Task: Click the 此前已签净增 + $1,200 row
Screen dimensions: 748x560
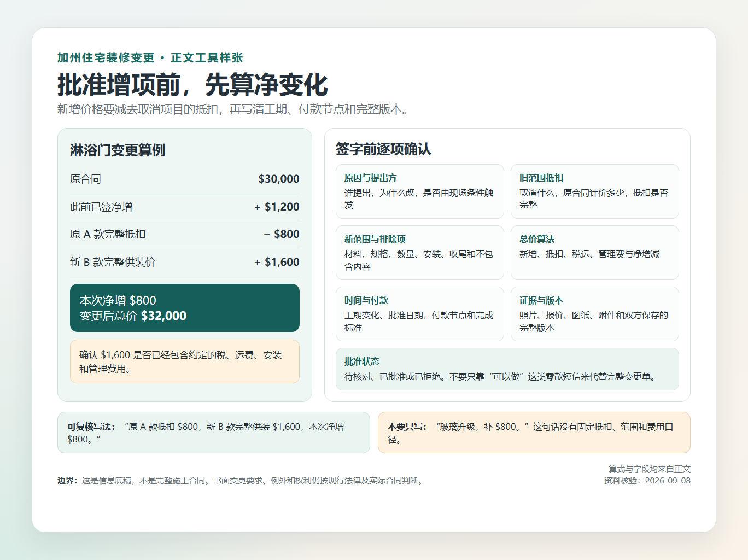Action: tap(185, 207)
